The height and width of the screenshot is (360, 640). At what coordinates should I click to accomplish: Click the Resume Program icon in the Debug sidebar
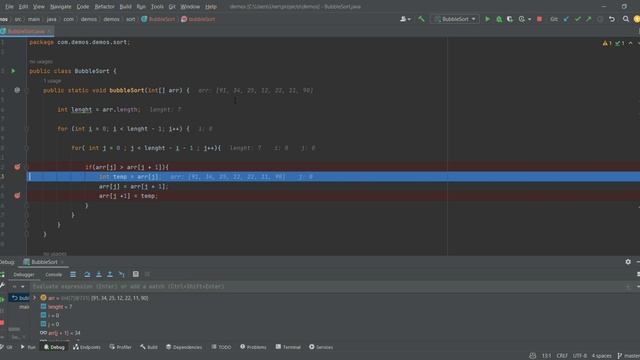2,299
